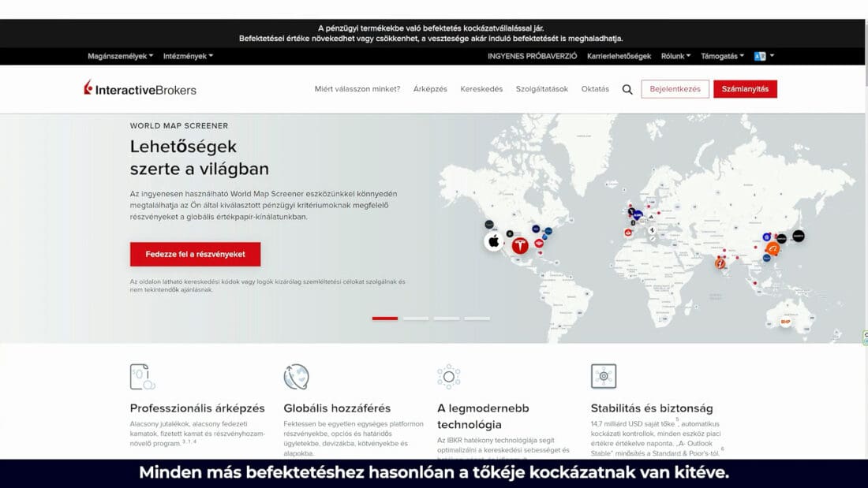This screenshot has width=868, height=488.
Task: Open the Árképzés menu item
Action: pos(430,89)
